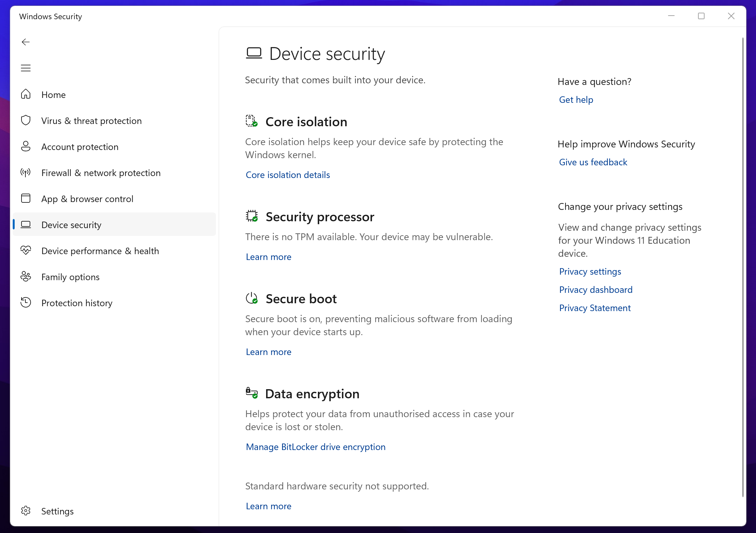The image size is (756, 533).
Task: Open Virus & threat protection
Action: click(x=91, y=121)
